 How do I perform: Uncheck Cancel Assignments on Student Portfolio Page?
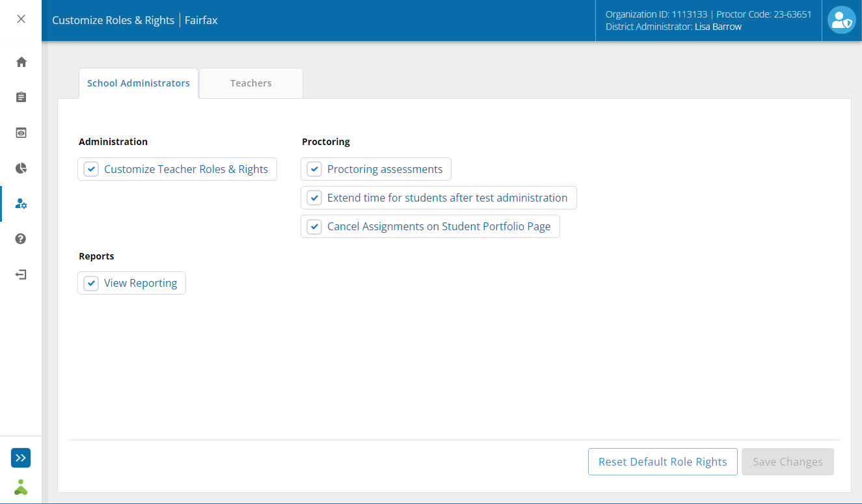click(x=315, y=226)
